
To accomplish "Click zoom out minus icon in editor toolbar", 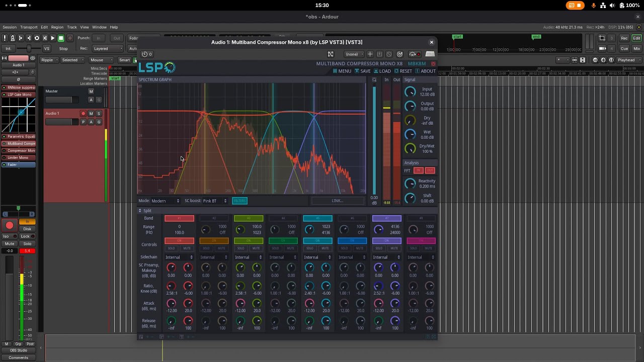I will [596, 60].
